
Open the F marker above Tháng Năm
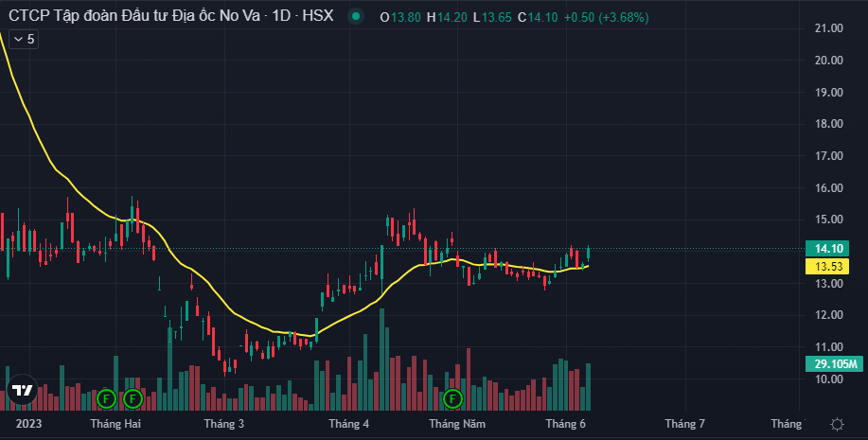452,398
